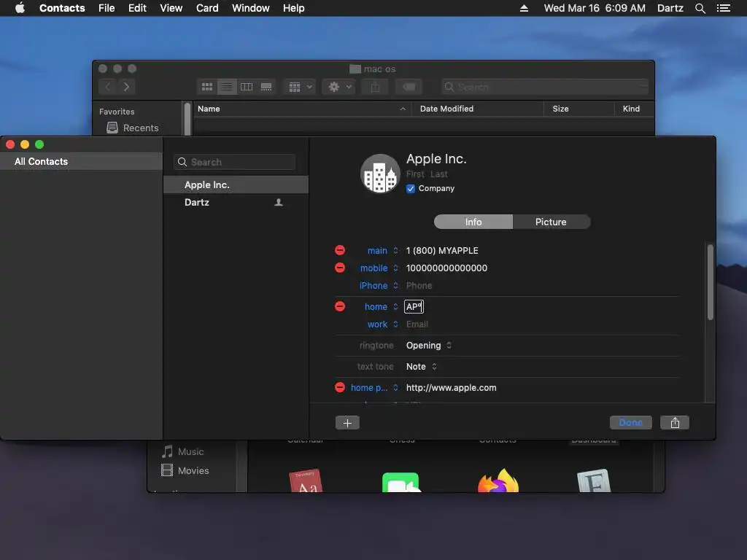Click the work Email placeholder field
The image size is (747, 560).
[417, 324]
